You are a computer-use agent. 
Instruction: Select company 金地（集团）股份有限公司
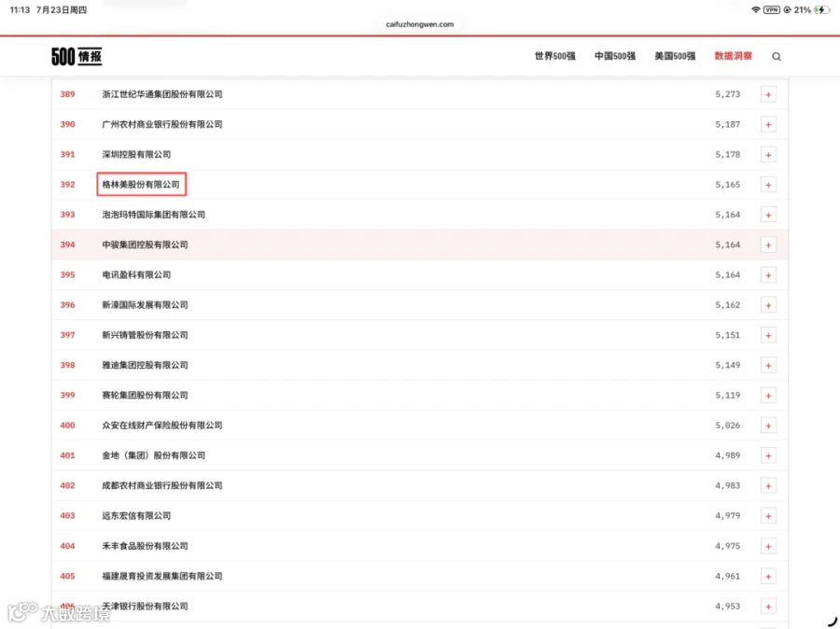154,454
